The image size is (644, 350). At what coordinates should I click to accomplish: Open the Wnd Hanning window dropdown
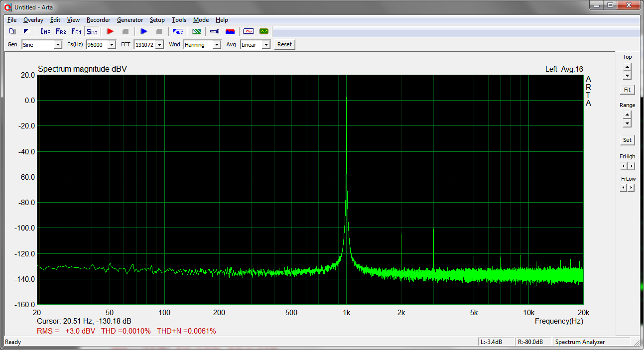(216, 45)
